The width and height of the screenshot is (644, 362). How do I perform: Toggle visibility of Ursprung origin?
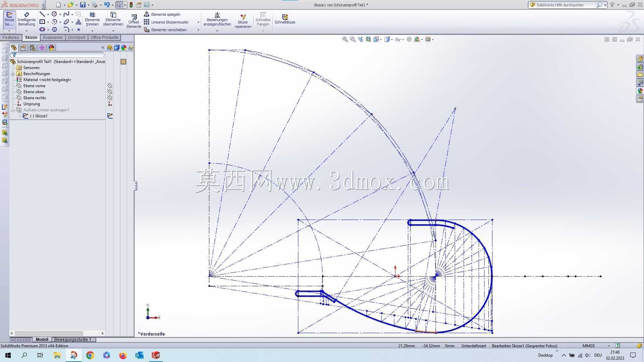[x=110, y=104]
